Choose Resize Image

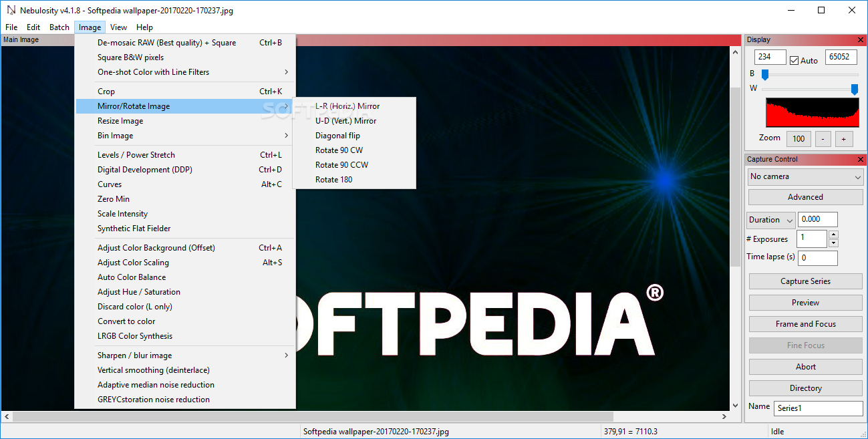pyautogui.click(x=185, y=121)
